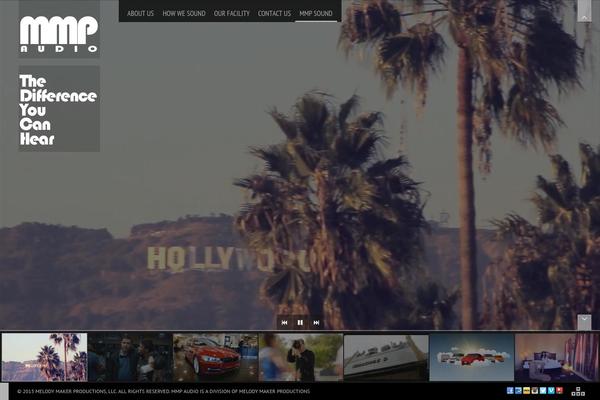Open the About Us menu item
This screenshot has height=400, width=600.
pos(140,13)
